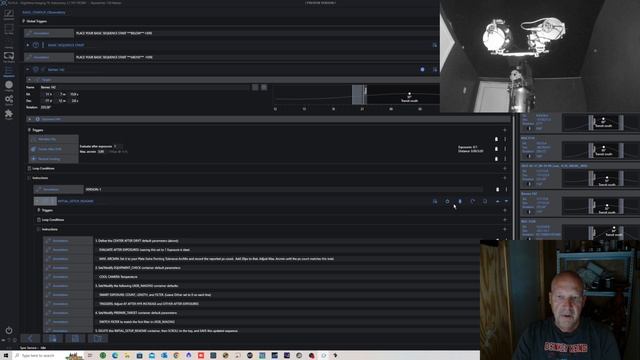Open the Framing sidebar icon
This screenshot has height=360, width=640.
click(x=9, y=42)
